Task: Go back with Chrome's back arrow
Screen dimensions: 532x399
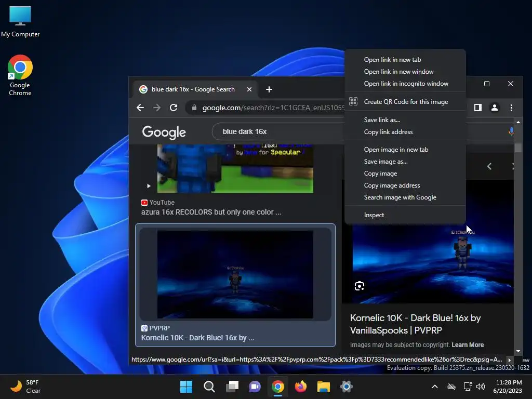Action: click(140, 108)
